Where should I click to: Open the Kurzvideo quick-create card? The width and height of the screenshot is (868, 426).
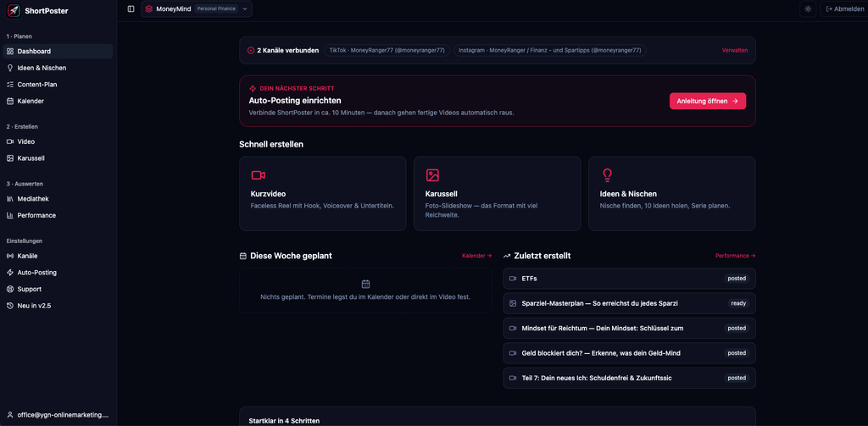[x=323, y=194]
